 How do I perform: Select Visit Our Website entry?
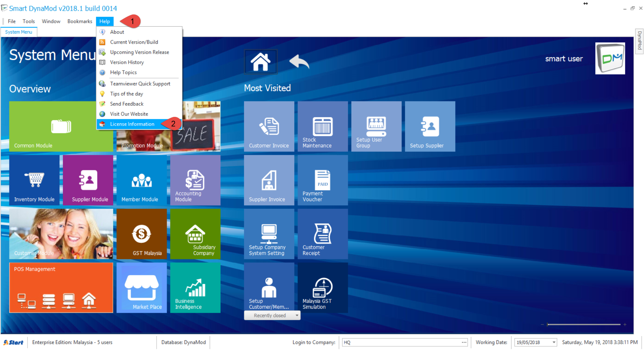pos(139,114)
